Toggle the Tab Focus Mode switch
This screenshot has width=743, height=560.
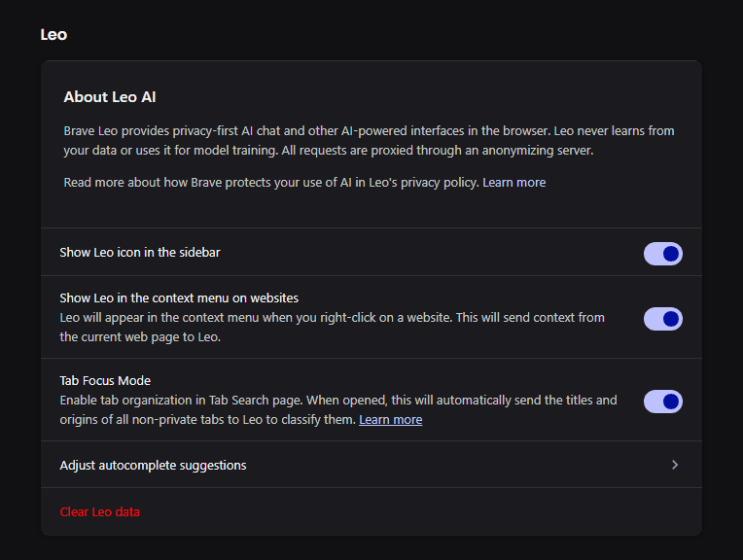click(x=662, y=402)
